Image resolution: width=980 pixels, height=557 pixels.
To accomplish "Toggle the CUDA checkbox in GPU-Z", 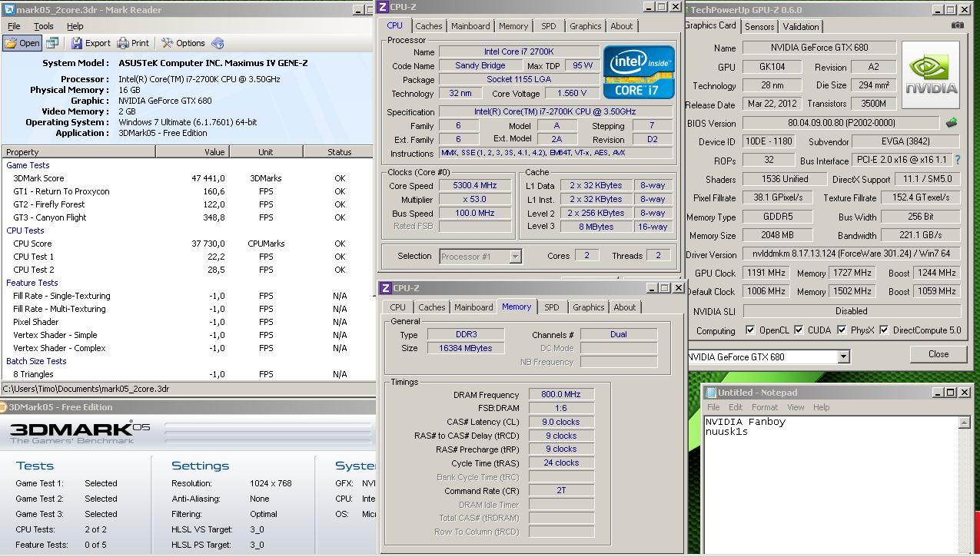I will tap(800, 330).
